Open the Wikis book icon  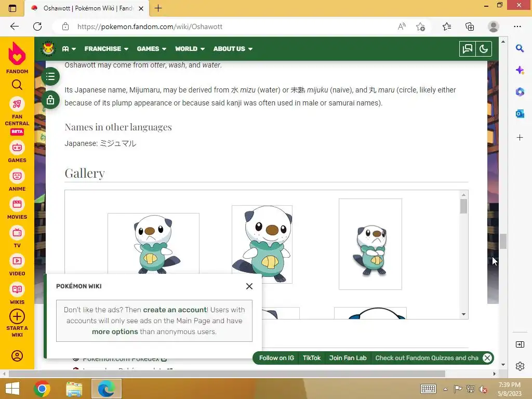pyautogui.click(x=17, y=289)
